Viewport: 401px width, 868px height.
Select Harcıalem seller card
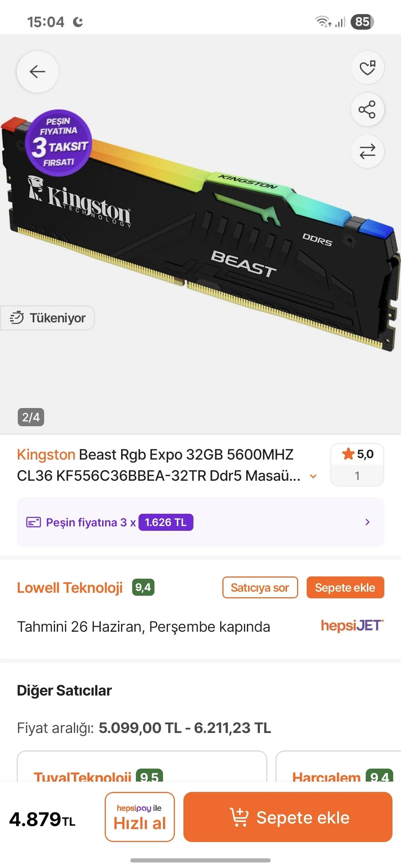point(338,766)
